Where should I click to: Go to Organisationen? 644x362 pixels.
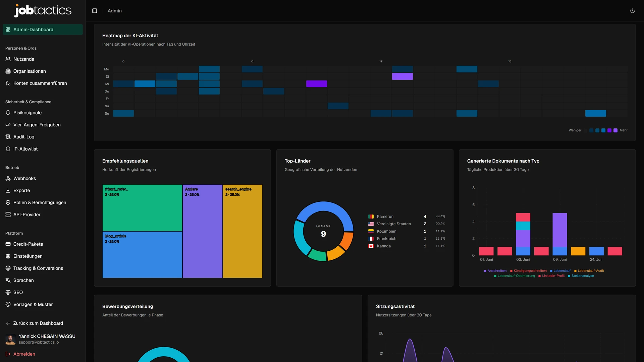43,71
